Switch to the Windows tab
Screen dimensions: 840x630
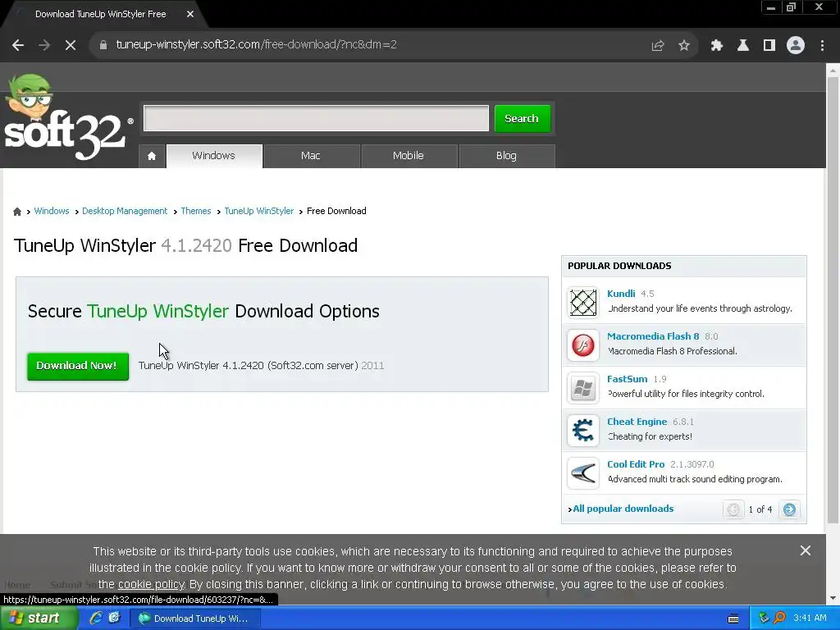pyautogui.click(x=214, y=156)
